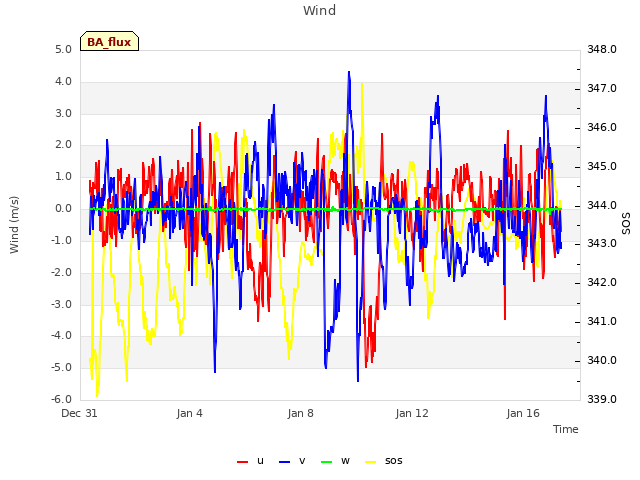Viewport: 640px width, 480px height.
Task: Click the BA_flux annotation label
Action: (109, 41)
